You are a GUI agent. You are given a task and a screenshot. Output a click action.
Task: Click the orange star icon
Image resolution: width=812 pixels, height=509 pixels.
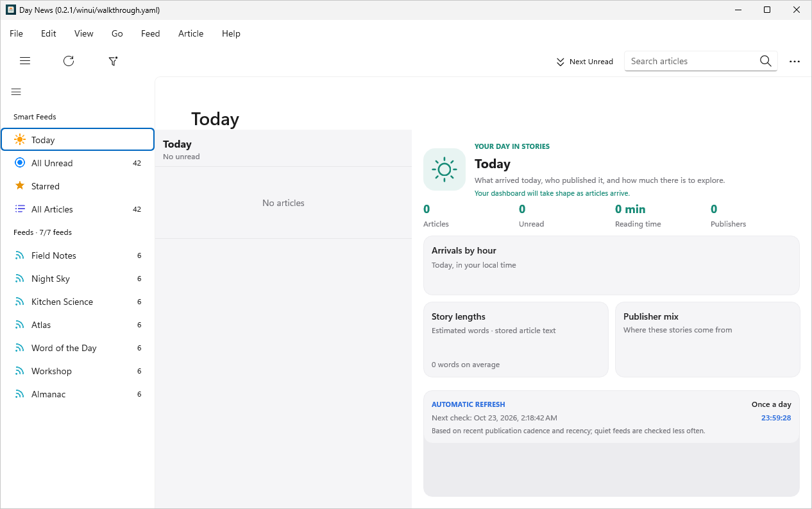tap(20, 186)
